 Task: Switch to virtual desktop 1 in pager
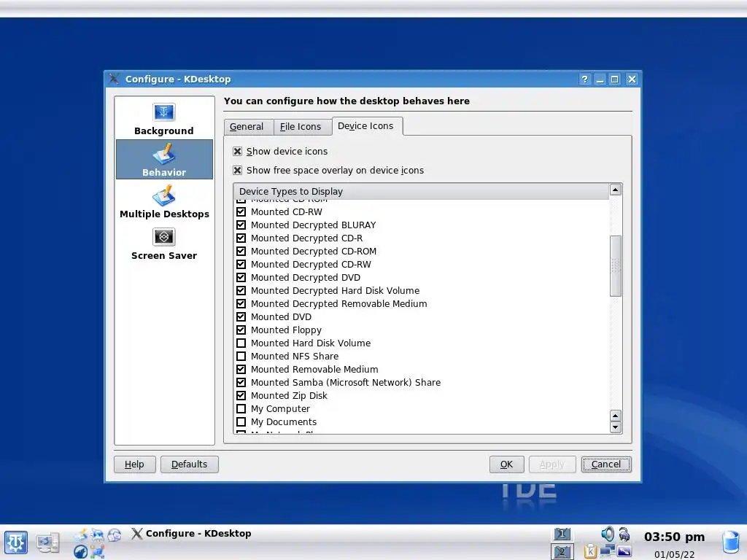click(x=562, y=534)
